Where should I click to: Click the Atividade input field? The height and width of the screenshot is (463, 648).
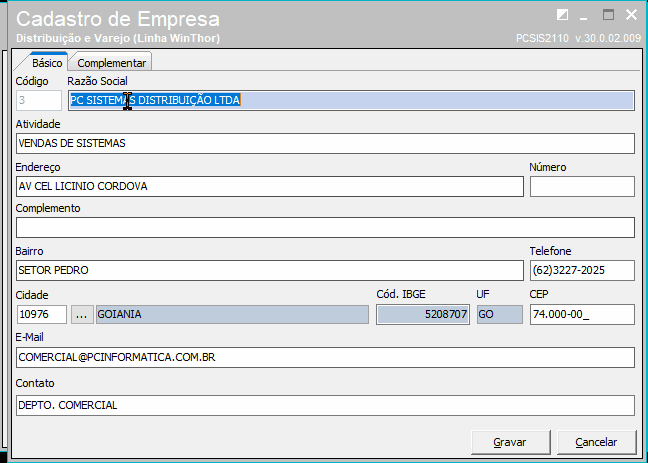coord(325,143)
